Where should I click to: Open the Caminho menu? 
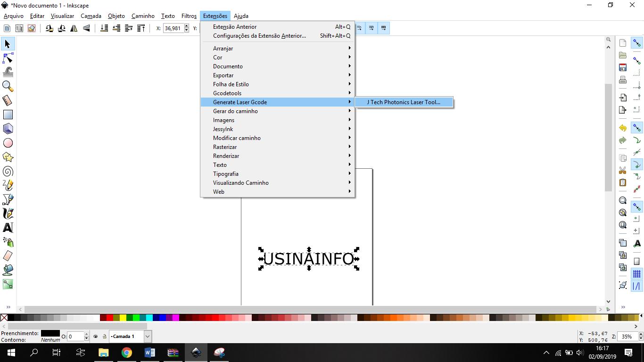pyautogui.click(x=143, y=16)
